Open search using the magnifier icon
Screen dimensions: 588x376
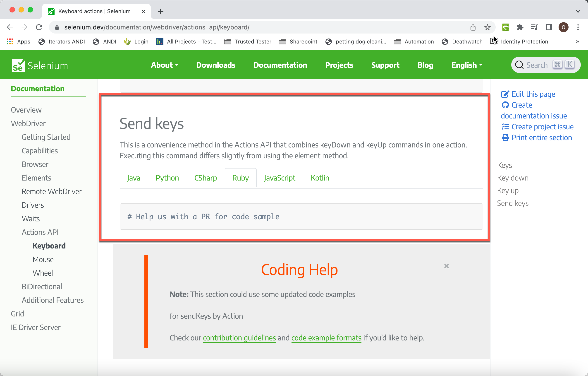(519, 65)
